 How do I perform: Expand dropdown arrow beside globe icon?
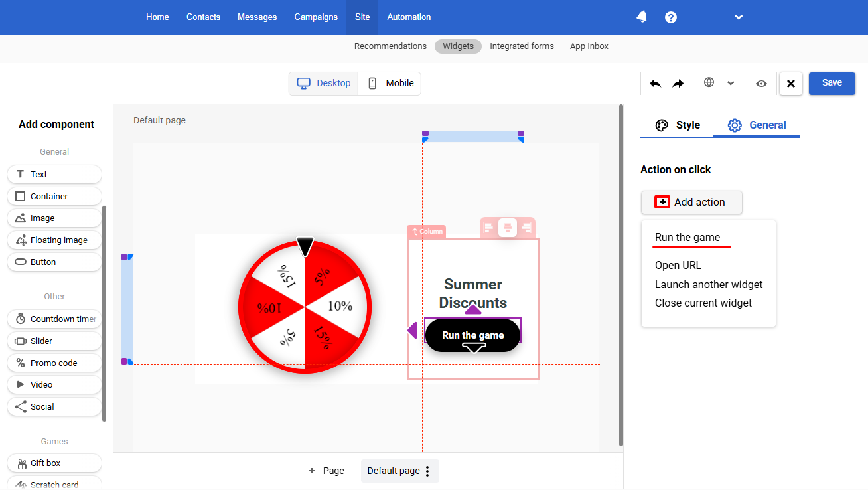pyautogui.click(x=731, y=84)
